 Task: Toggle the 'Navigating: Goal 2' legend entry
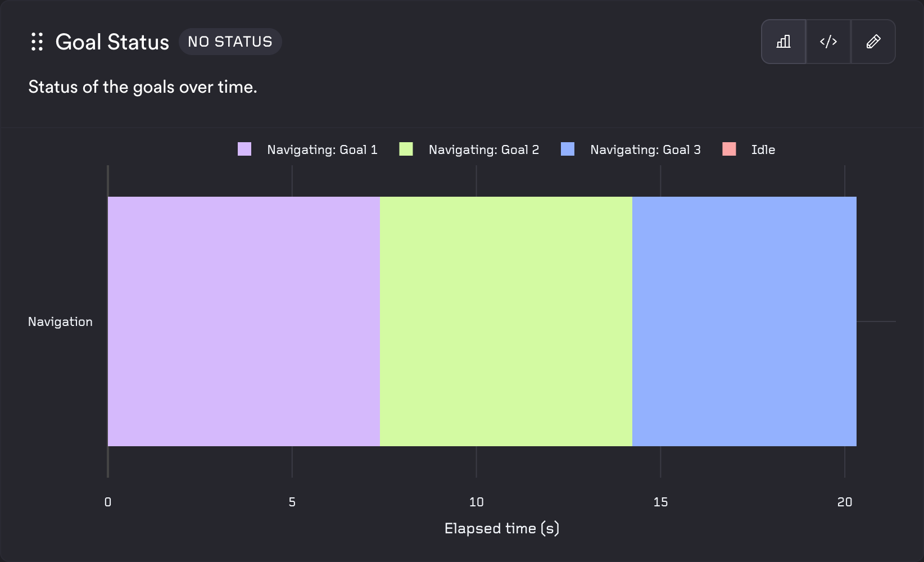483,149
